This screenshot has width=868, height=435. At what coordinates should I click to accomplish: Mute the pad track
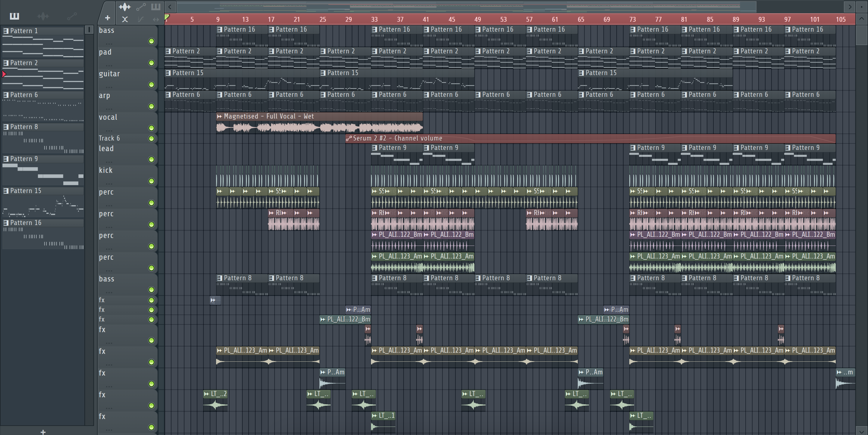(x=151, y=63)
